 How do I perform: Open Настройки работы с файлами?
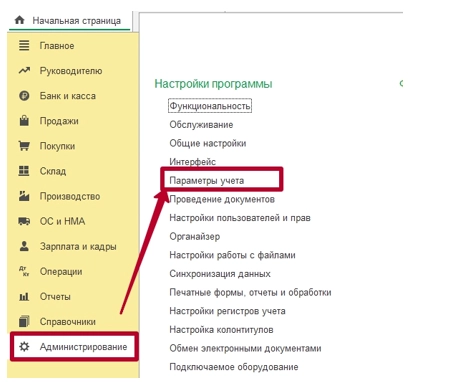tap(232, 255)
